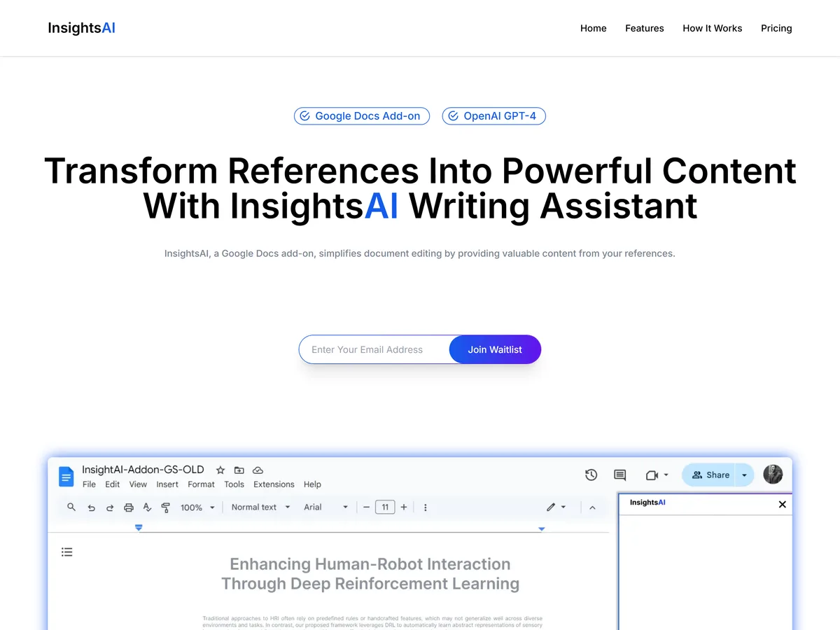Viewport: 840px width, 630px height.
Task: Collapse the toolbar with up chevron
Action: click(592, 507)
